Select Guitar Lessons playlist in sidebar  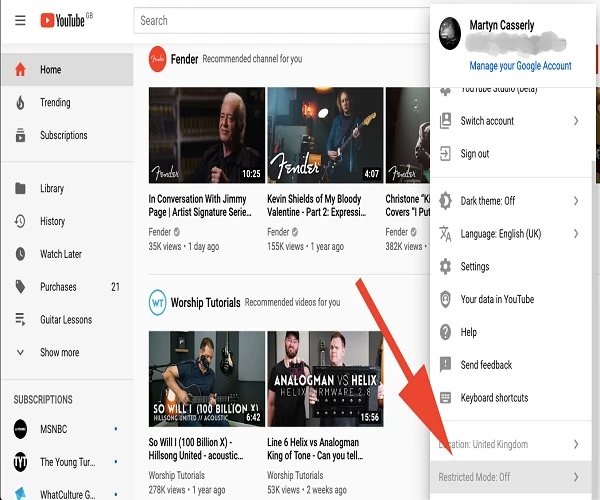[67, 319]
